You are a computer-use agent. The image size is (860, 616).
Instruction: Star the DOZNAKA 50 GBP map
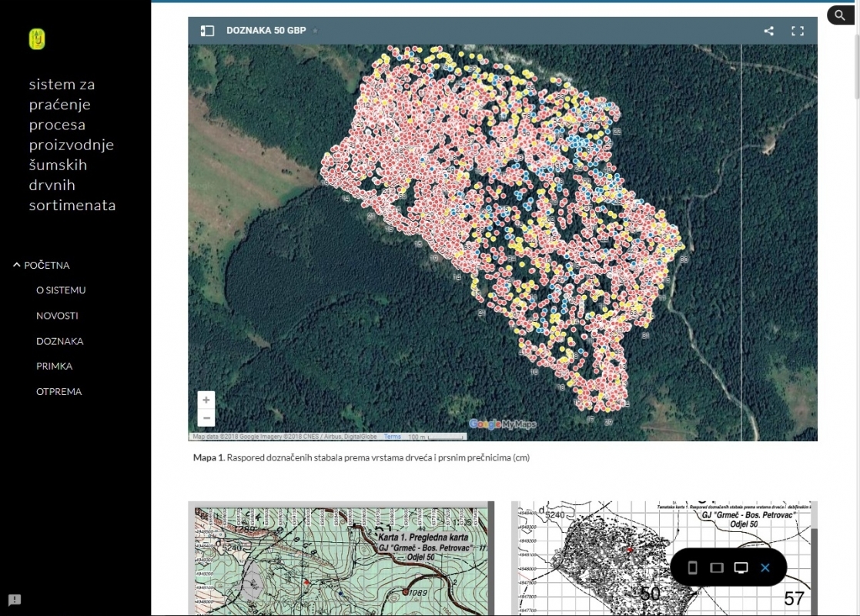click(x=316, y=31)
